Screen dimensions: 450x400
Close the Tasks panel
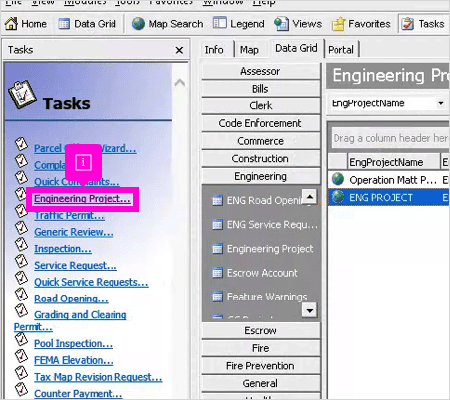(x=179, y=50)
